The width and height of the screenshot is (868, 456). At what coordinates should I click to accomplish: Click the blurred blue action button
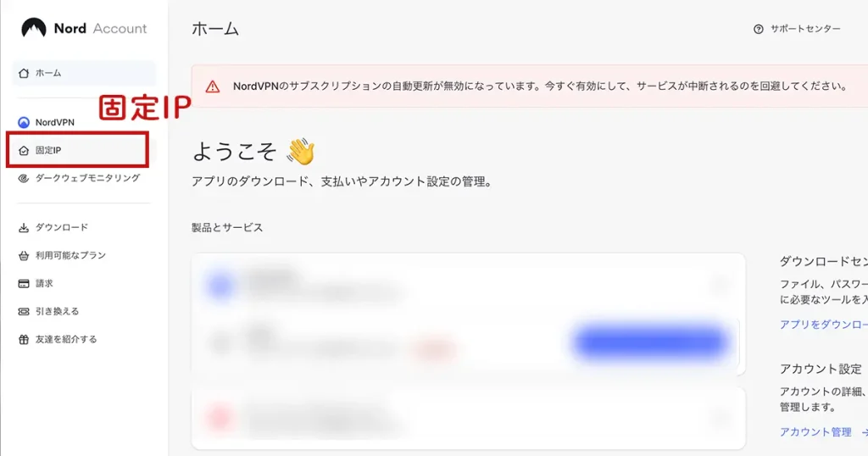click(650, 342)
